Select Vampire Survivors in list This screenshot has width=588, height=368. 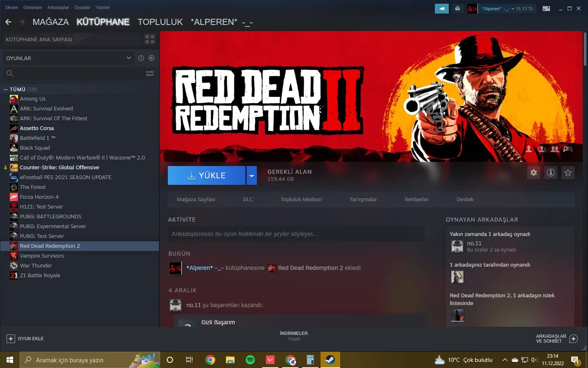point(80,256)
